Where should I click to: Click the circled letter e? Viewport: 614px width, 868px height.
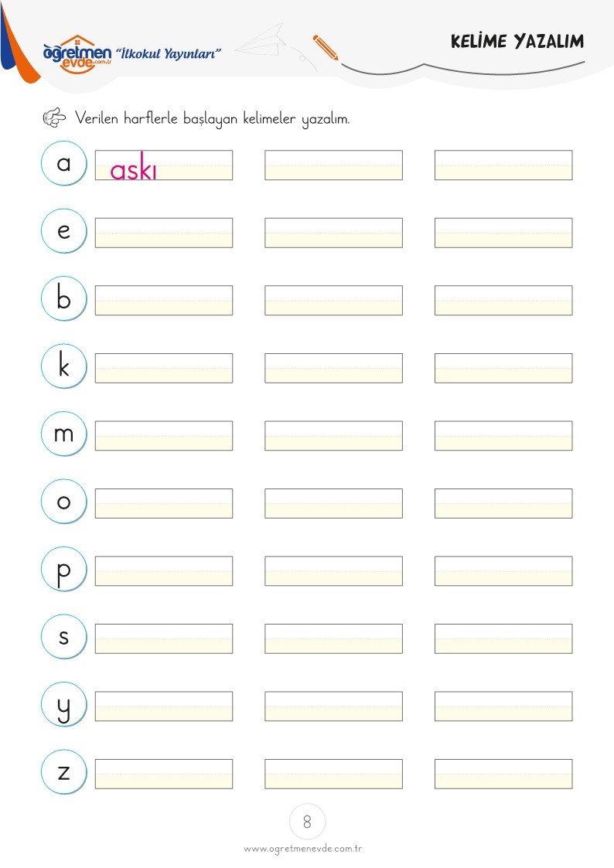63,231
